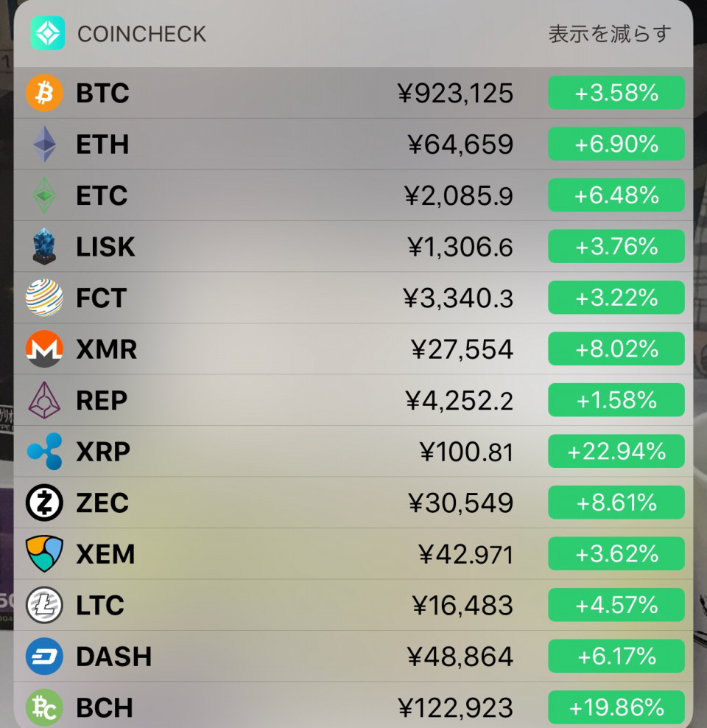Tap the NEM XEM shield icon

44,553
